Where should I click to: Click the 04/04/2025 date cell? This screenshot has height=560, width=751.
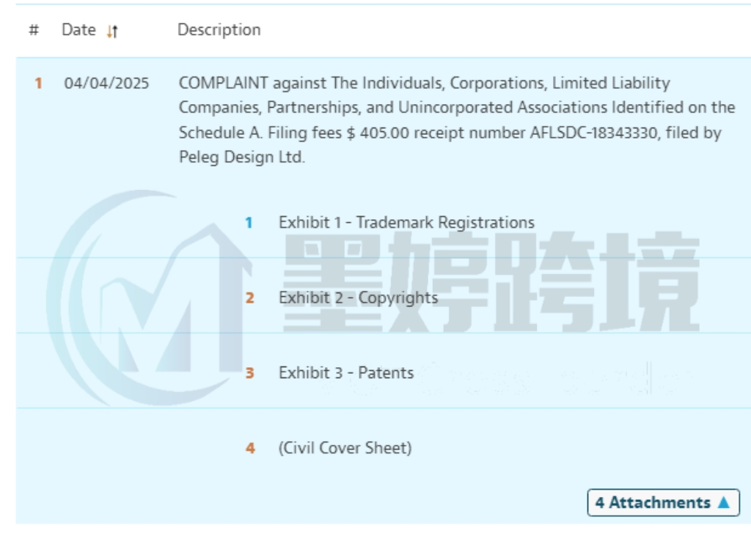106,84
